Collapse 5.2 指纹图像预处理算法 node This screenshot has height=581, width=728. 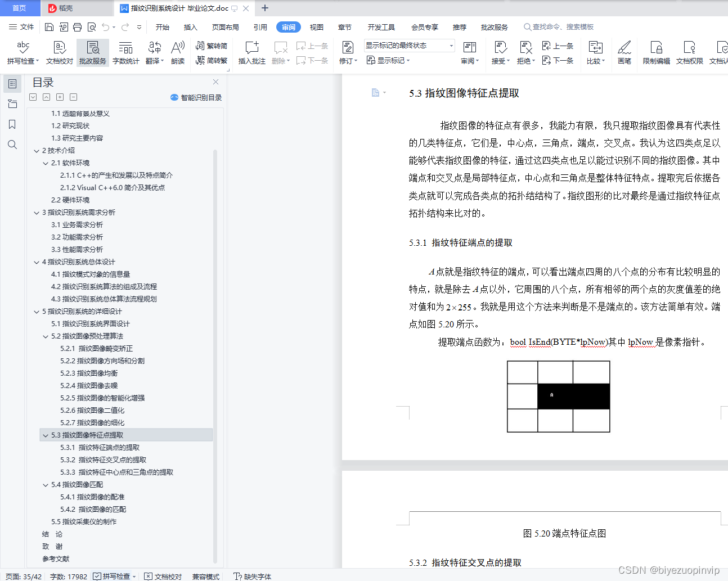click(46, 336)
